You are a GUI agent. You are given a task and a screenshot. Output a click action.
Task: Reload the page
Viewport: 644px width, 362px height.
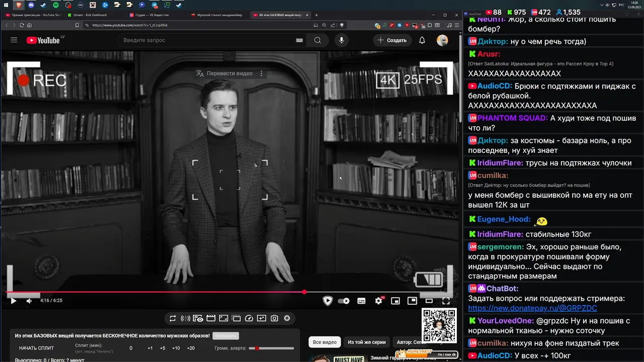22,25
